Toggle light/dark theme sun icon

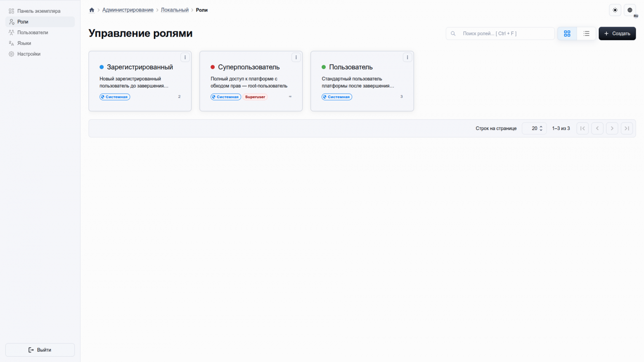coord(615,10)
